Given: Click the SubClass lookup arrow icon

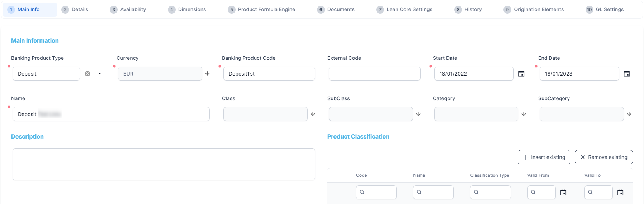Looking at the screenshot, I should coord(418,114).
